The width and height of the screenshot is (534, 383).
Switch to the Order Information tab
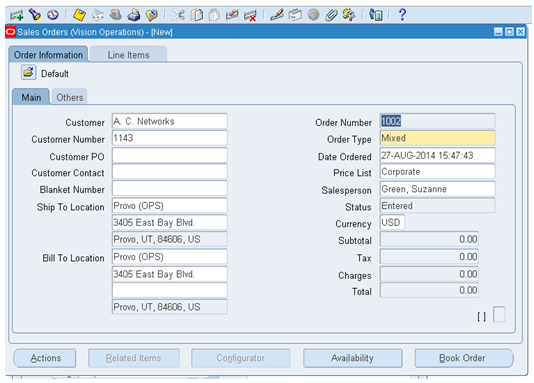pos(48,55)
